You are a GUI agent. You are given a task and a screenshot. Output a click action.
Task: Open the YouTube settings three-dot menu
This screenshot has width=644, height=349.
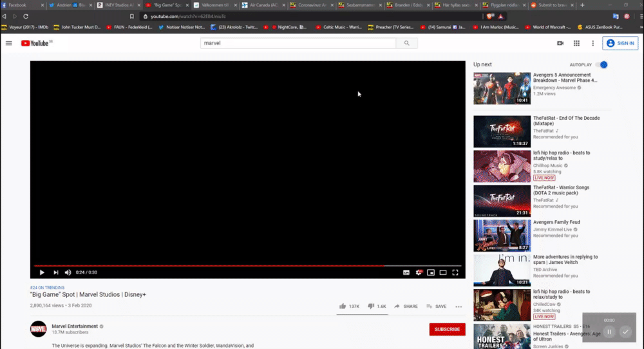pyautogui.click(x=592, y=43)
